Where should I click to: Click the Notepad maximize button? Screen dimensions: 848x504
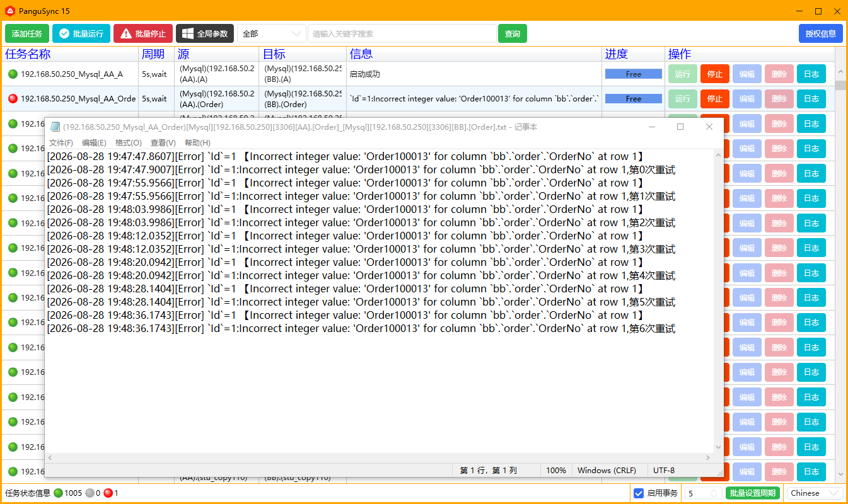click(680, 127)
